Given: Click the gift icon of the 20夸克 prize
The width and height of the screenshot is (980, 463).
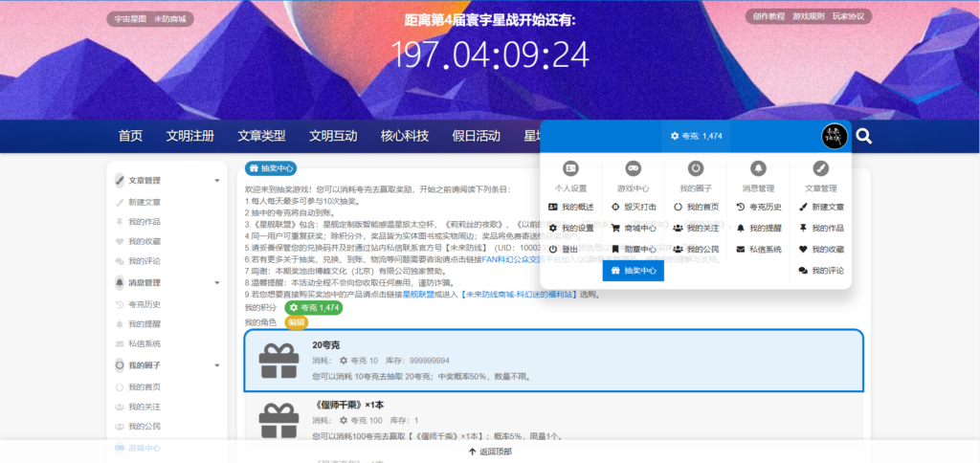Looking at the screenshot, I should click(x=278, y=361).
